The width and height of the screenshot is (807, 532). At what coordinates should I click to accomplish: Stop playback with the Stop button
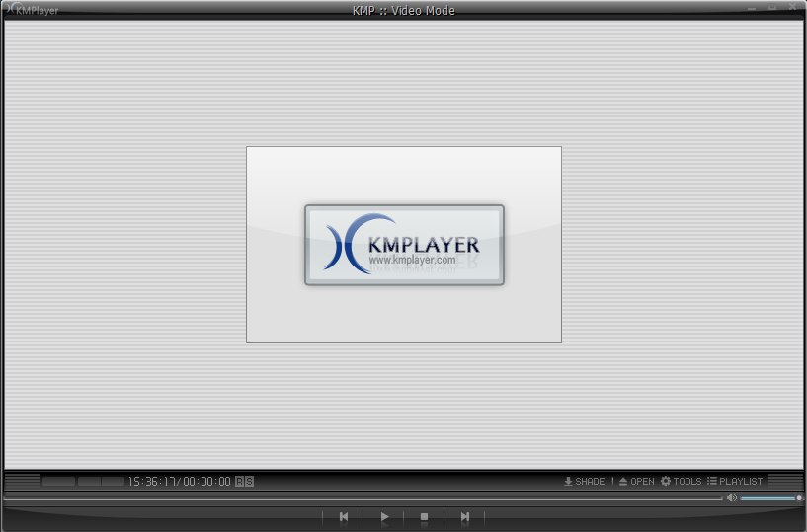coord(424,516)
